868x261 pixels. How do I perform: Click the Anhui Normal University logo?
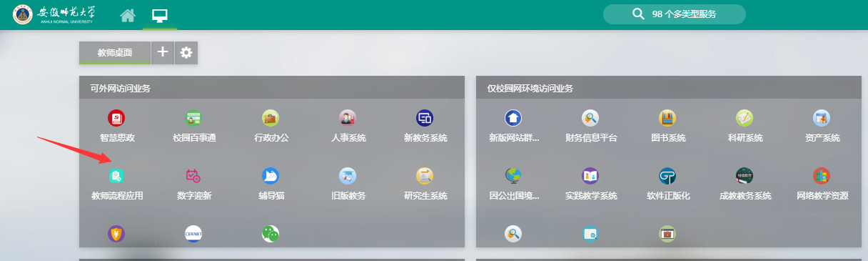(54, 14)
